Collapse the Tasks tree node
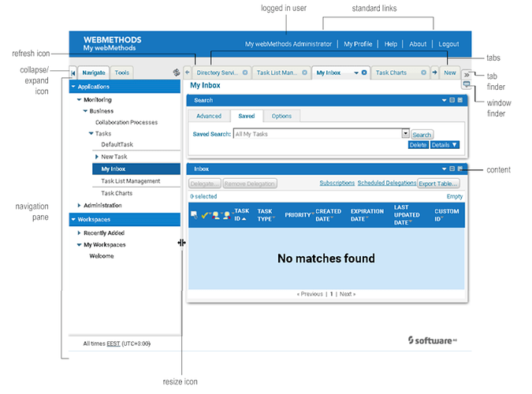This screenshot has width=532, height=394. 91,133
